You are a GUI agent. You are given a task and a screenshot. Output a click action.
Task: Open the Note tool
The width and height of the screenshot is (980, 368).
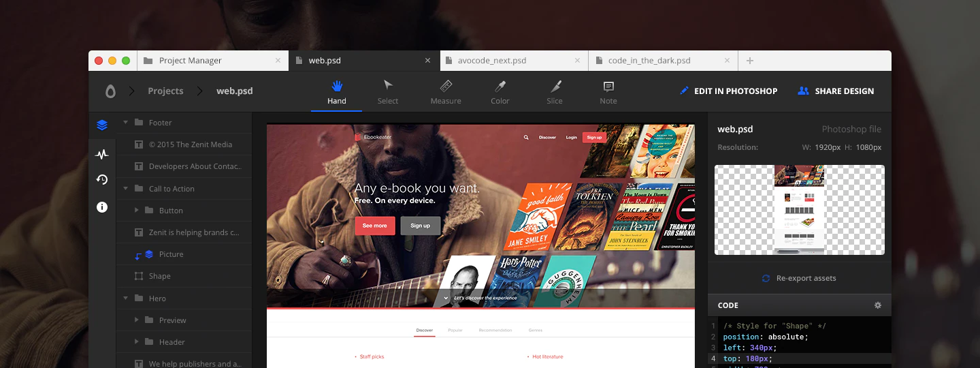pyautogui.click(x=608, y=92)
